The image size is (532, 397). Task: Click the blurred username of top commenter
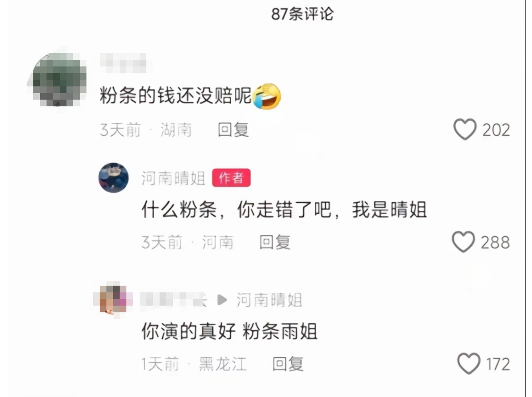(123, 63)
